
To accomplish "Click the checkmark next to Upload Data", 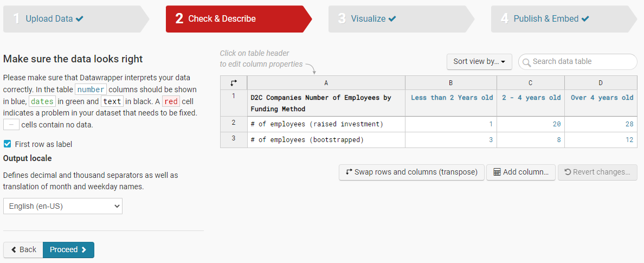I will (x=80, y=19).
